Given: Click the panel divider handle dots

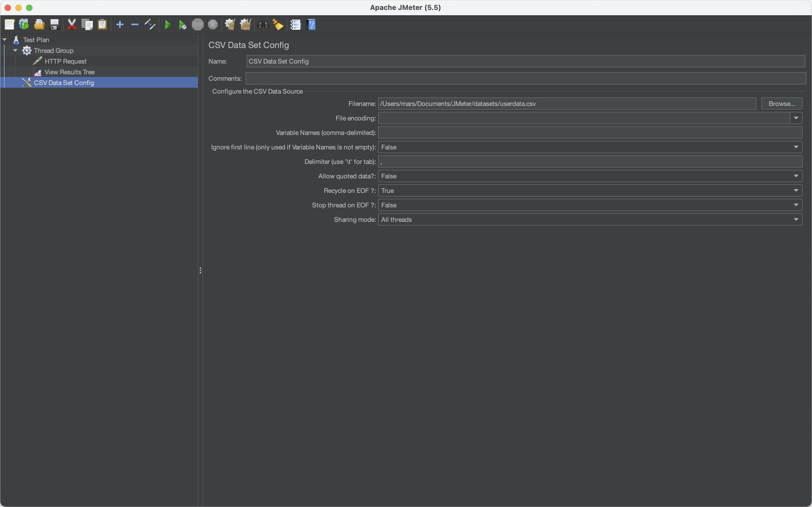Looking at the screenshot, I should click(x=200, y=270).
